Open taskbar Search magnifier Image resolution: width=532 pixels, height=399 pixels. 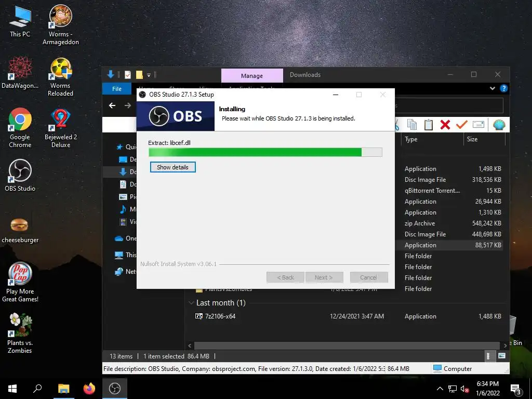click(x=37, y=389)
